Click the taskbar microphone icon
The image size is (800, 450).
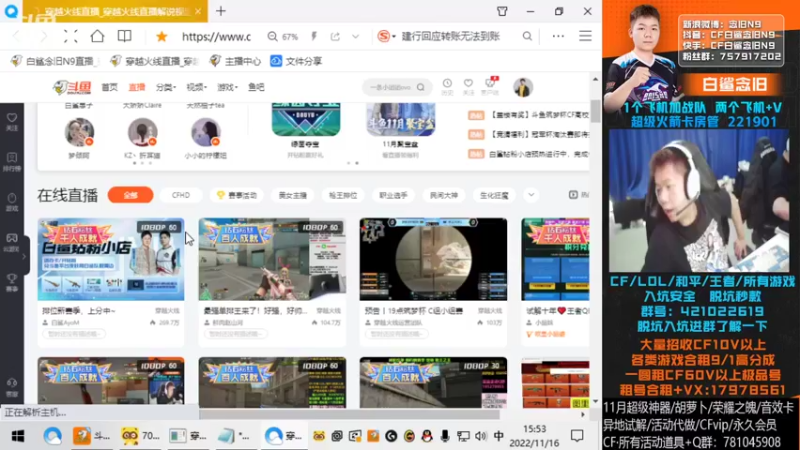pyautogui.click(x=445, y=436)
